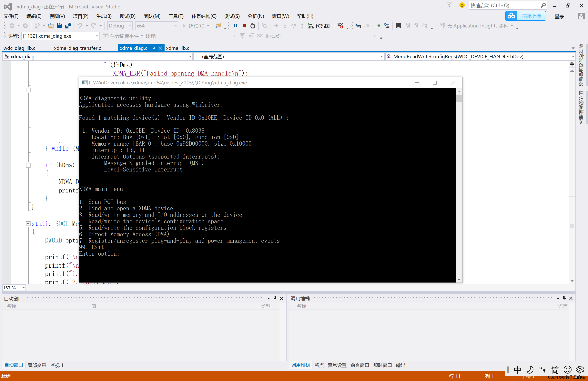Click the Save file icon
Screen dimensions: 588x381
coord(59,26)
